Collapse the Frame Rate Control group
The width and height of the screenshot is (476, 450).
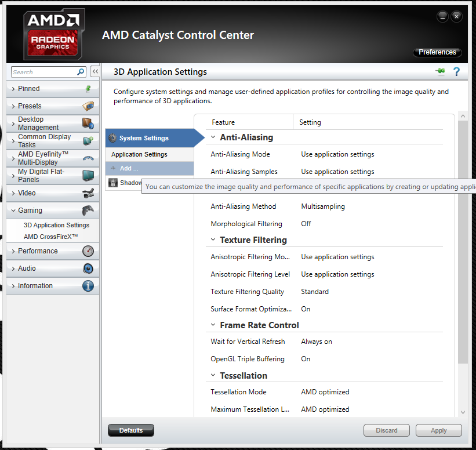213,325
